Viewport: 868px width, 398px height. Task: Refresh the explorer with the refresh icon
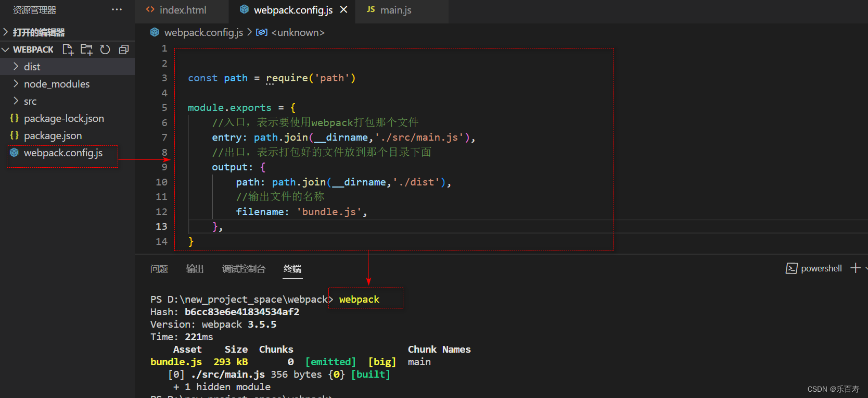[105, 49]
